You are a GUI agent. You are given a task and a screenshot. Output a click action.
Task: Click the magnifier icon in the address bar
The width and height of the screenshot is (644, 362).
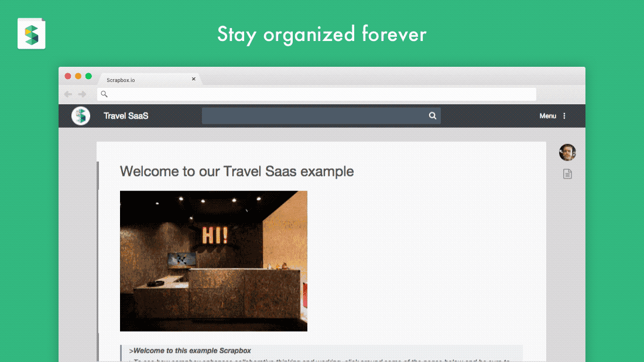coord(104,94)
